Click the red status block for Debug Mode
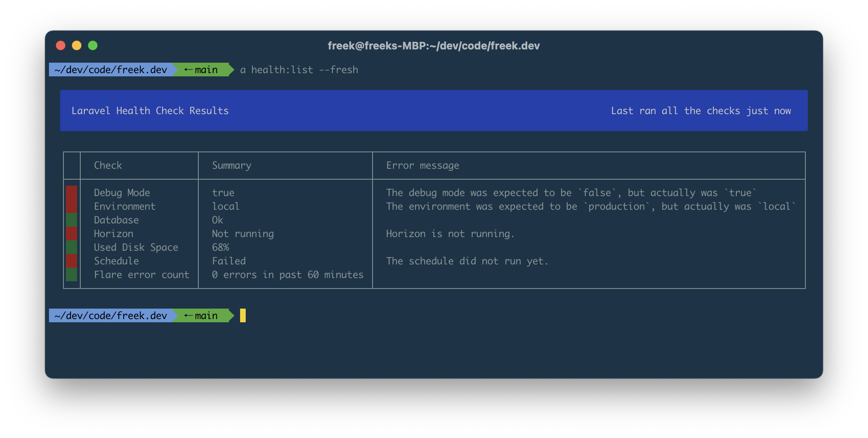Screen dimensions: 868x438 pos(71,192)
